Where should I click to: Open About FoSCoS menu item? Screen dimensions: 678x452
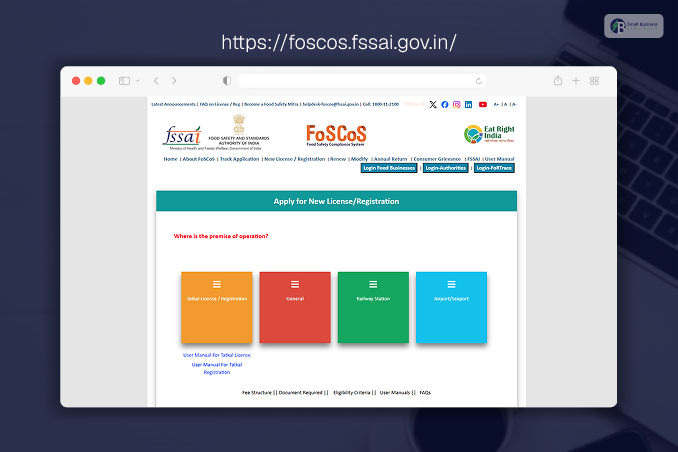click(x=198, y=159)
